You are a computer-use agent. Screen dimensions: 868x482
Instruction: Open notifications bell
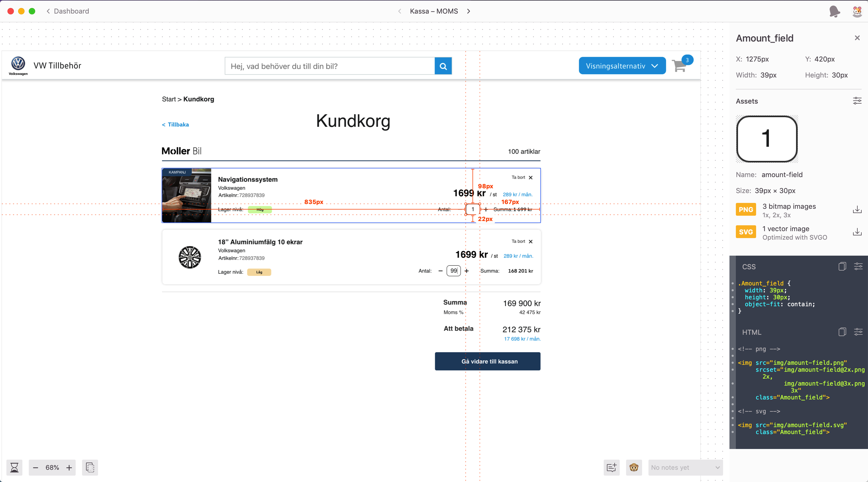click(834, 11)
